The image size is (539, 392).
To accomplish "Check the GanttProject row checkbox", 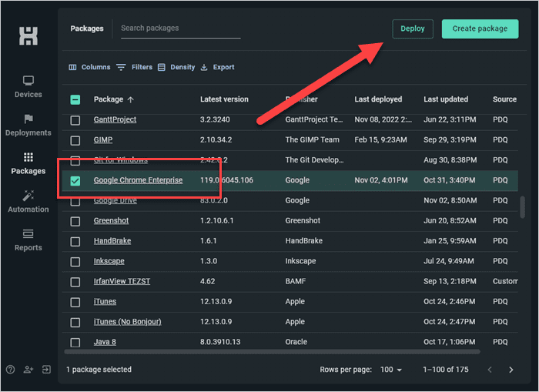I will (x=75, y=120).
